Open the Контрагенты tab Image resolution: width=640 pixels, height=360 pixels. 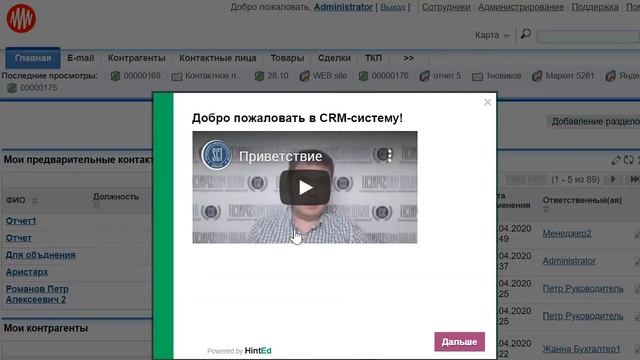tap(137, 58)
